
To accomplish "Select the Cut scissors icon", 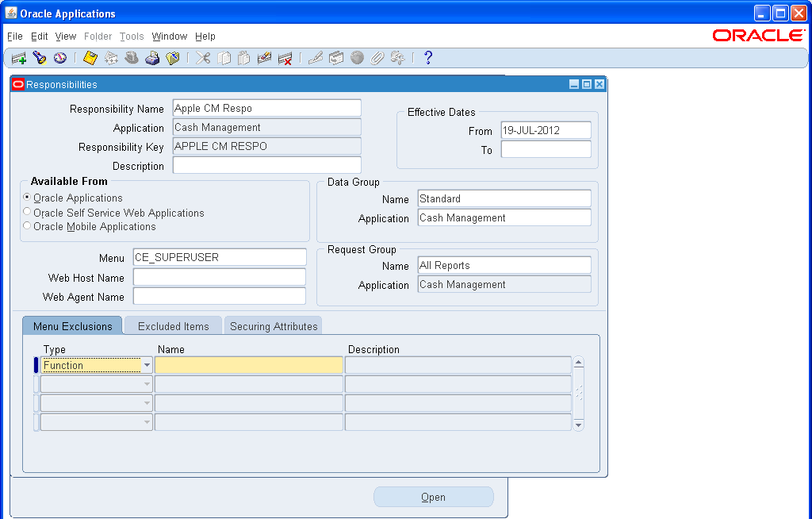I will tap(203, 58).
